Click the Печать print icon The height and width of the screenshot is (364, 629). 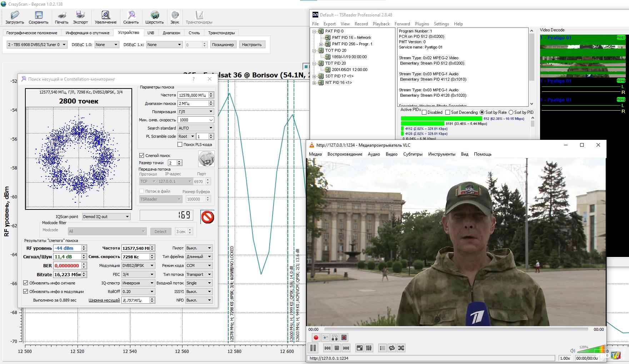pyautogui.click(x=61, y=17)
